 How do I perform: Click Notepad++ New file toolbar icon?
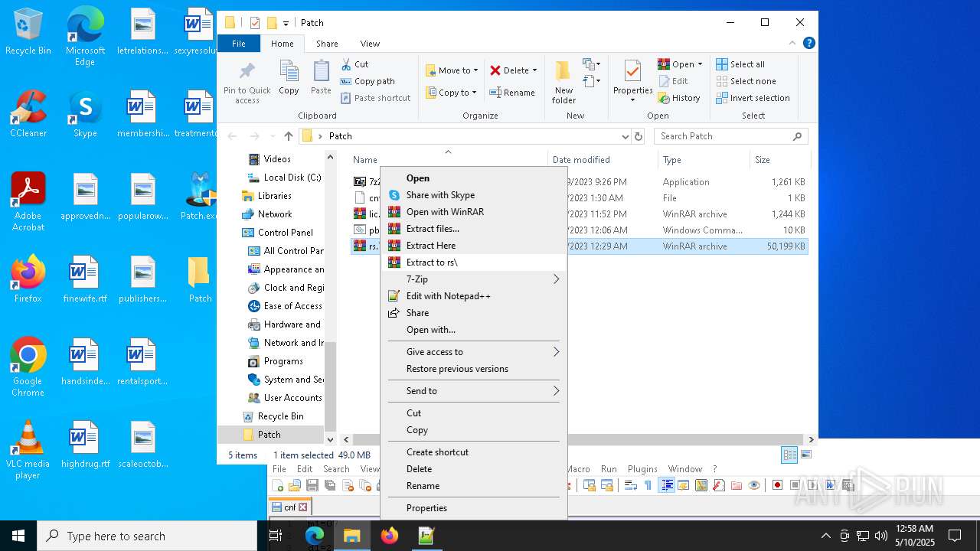point(278,485)
